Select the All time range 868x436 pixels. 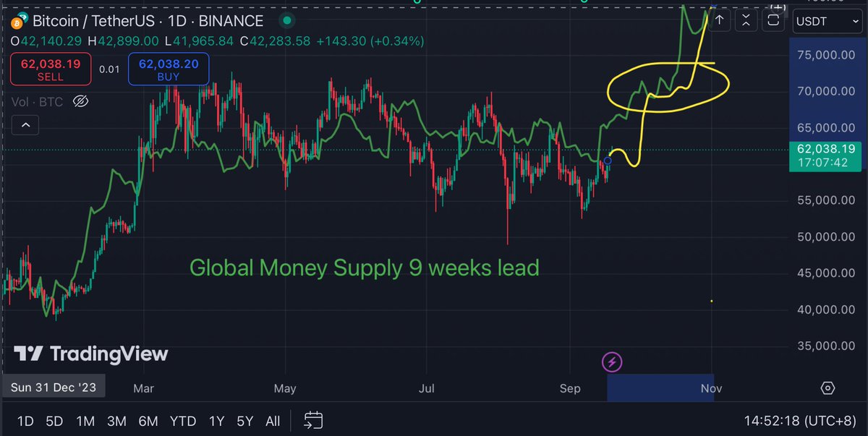click(273, 420)
